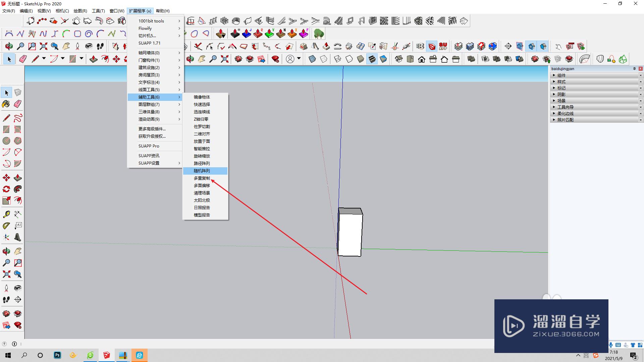Close the 标记 tray panel
This screenshot has width=644, height=362.
[641, 88]
